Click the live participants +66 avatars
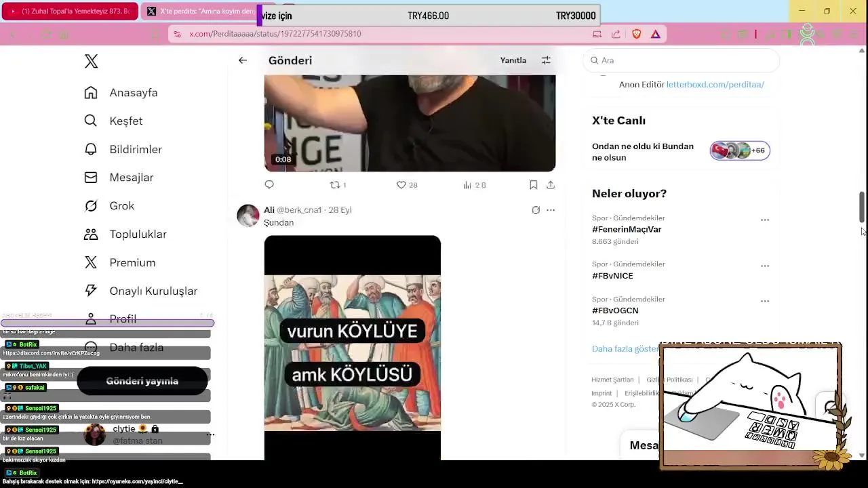Image resolution: width=868 pixels, height=488 pixels. click(740, 150)
